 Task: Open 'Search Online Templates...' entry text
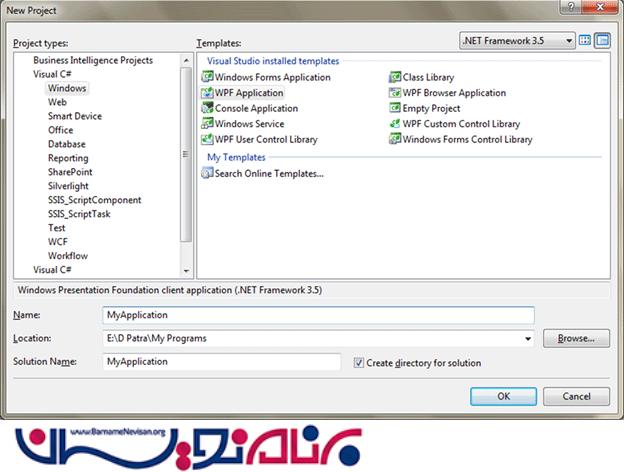(269, 174)
